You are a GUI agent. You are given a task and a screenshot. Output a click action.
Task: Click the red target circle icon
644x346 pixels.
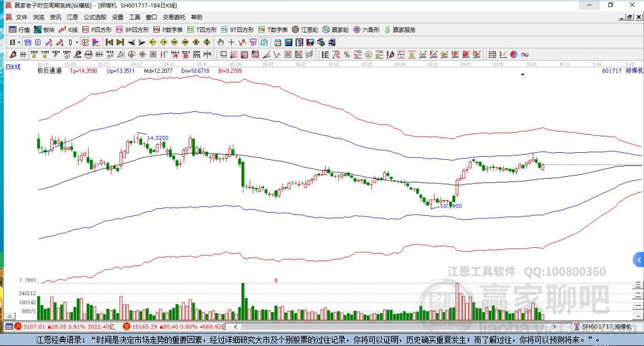point(131,54)
